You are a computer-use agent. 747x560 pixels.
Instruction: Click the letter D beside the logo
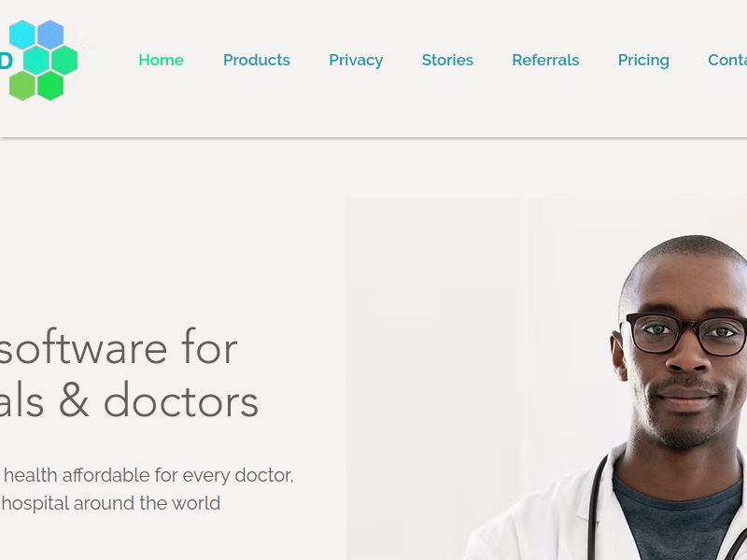coord(6,61)
